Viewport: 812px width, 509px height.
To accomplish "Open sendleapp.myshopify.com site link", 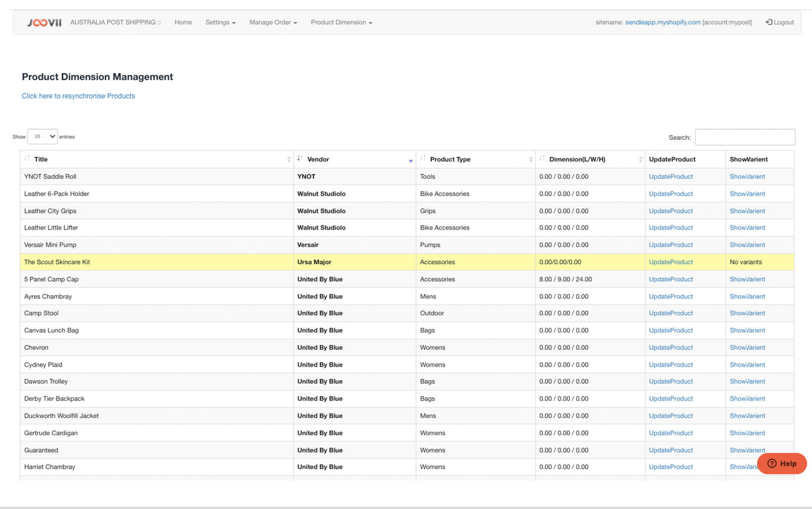I will click(662, 22).
